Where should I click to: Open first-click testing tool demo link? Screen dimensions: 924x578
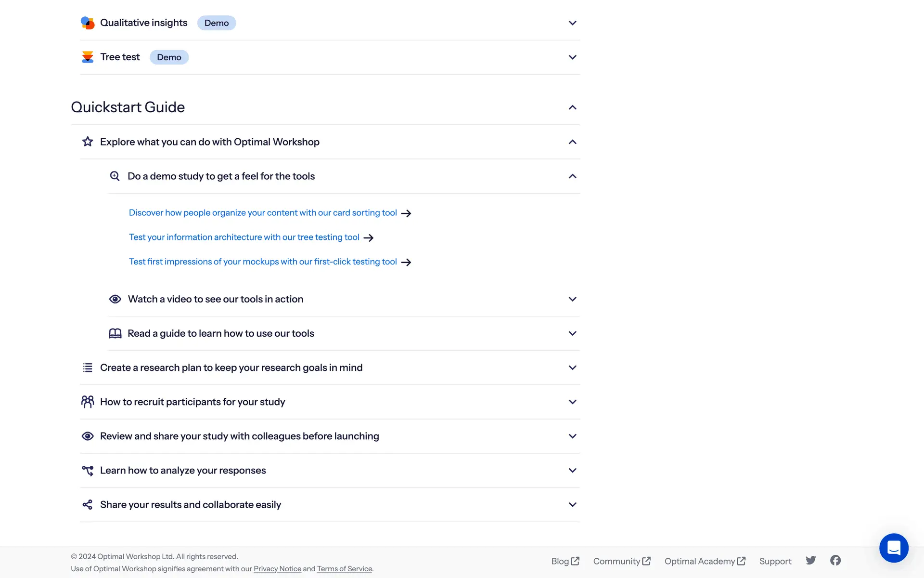pyautogui.click(x=263, y=262)
